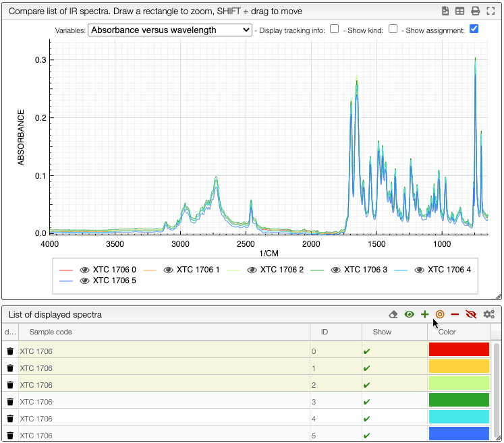
Task: Uncheck Show assignment checkbox
Action: click(474, 29)
